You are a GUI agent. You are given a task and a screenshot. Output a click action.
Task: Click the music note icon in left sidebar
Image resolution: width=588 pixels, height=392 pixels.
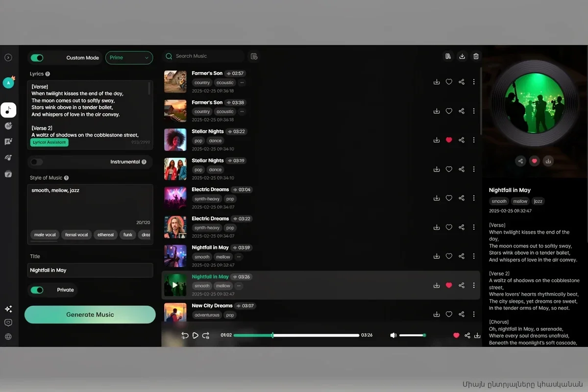tap(8, 110)
